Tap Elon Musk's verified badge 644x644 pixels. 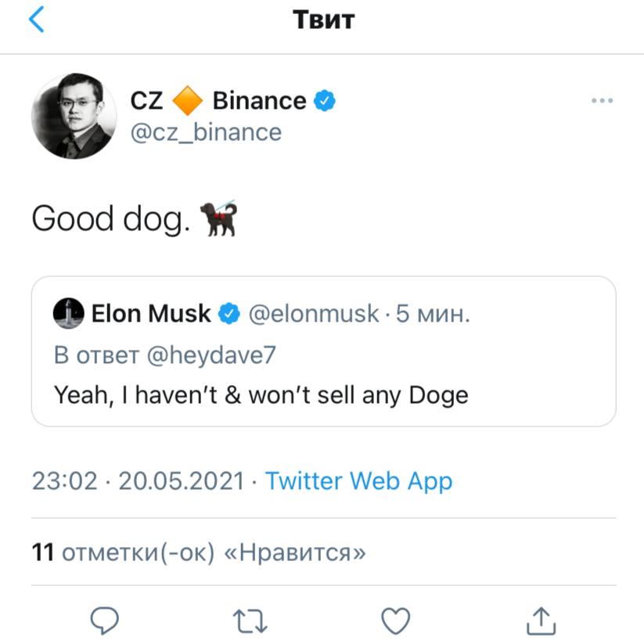(x=229, y=314)
